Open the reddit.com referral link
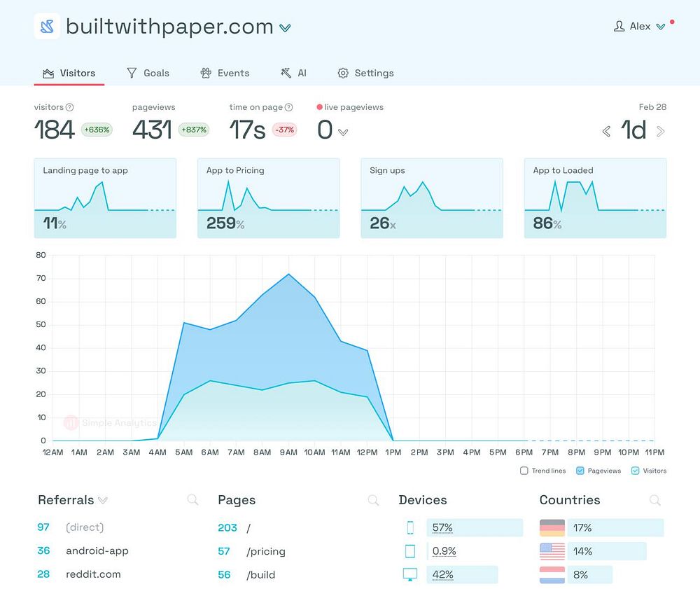This screenshot has height=589, width=700. click(93, 574)
